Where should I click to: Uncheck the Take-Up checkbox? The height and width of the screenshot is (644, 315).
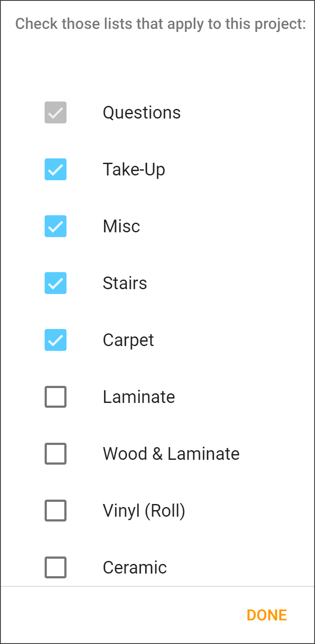pos(55,169)
